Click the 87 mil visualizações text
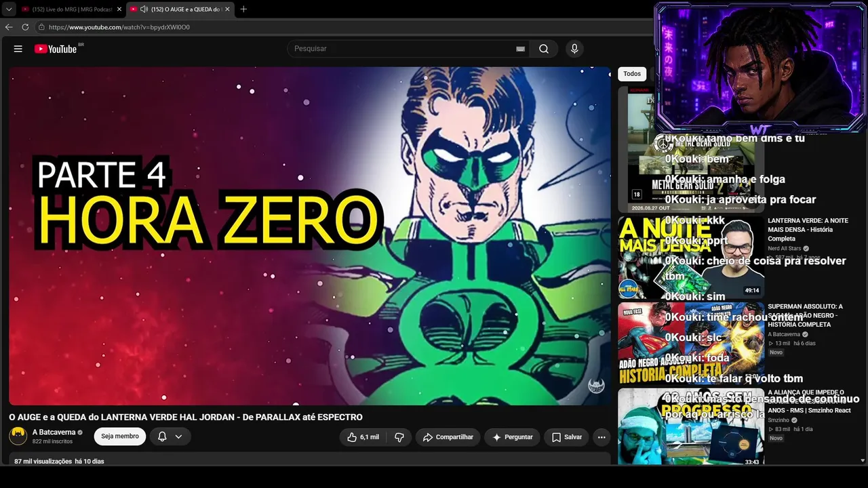868x488 pixels. tap(43, 462)
